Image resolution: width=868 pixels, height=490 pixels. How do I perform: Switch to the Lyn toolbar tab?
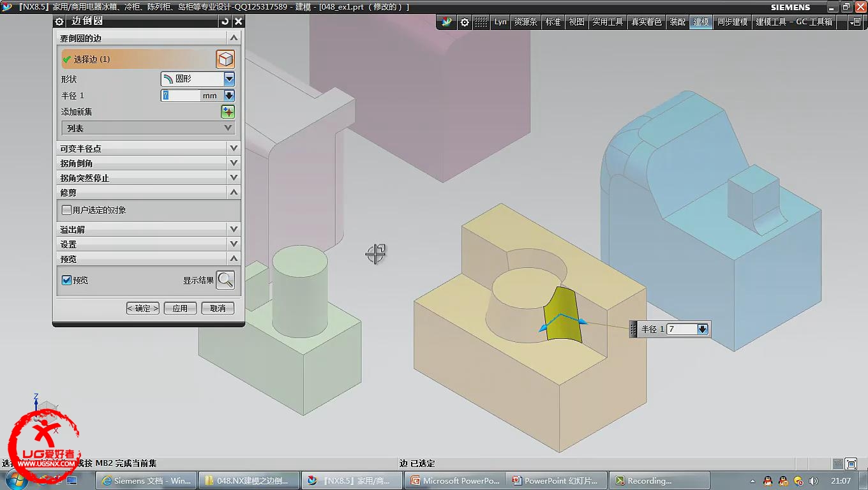[x=500, y=22]
